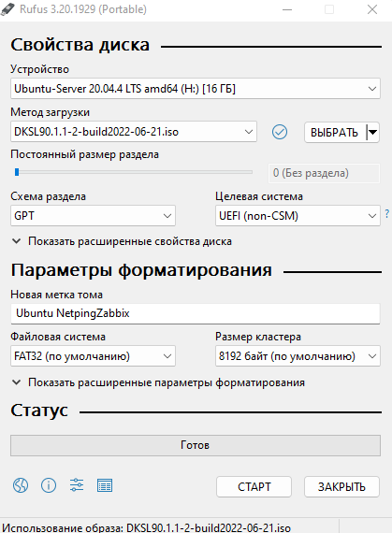Expand advanced format options section
This screenshot has height=533, width=392.
pos(158,382)
